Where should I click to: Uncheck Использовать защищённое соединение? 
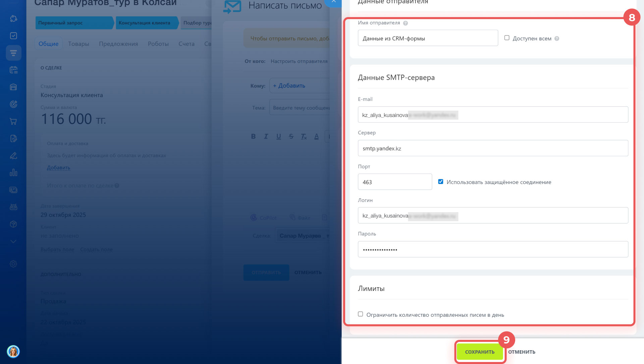[440, 182]
